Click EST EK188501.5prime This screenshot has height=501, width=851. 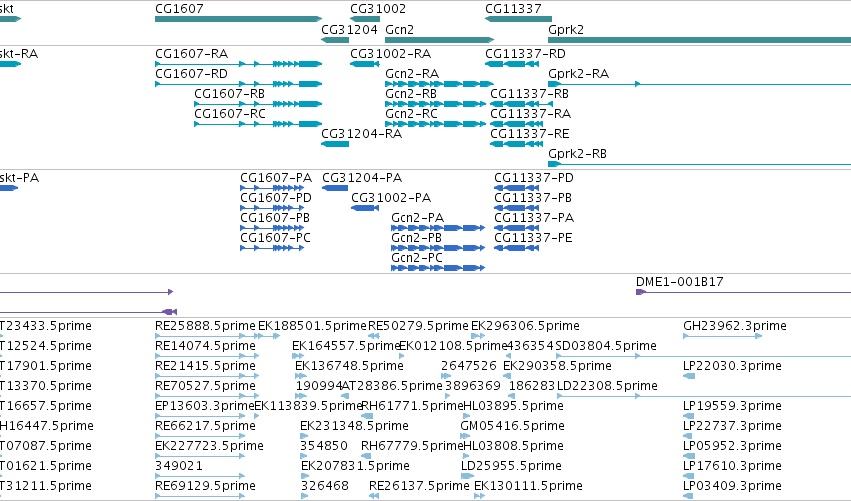(269, 336)
